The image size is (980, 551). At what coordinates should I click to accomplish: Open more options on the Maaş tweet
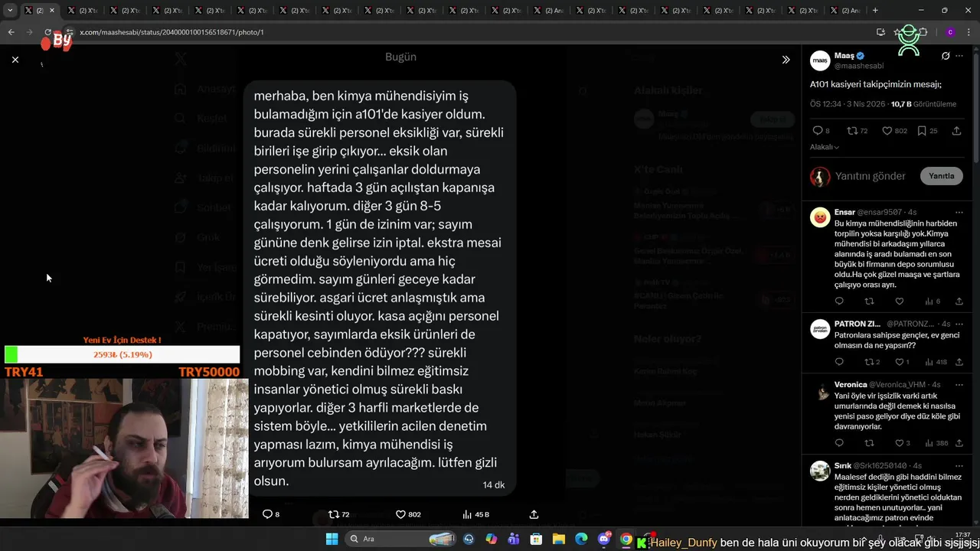(x=959, y=56)
